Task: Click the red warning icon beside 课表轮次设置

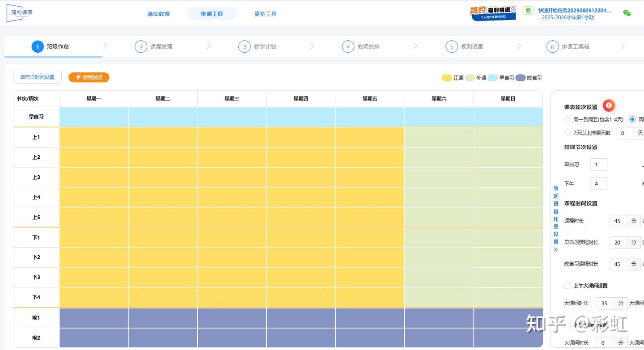Action: click(x=609, y=105)
